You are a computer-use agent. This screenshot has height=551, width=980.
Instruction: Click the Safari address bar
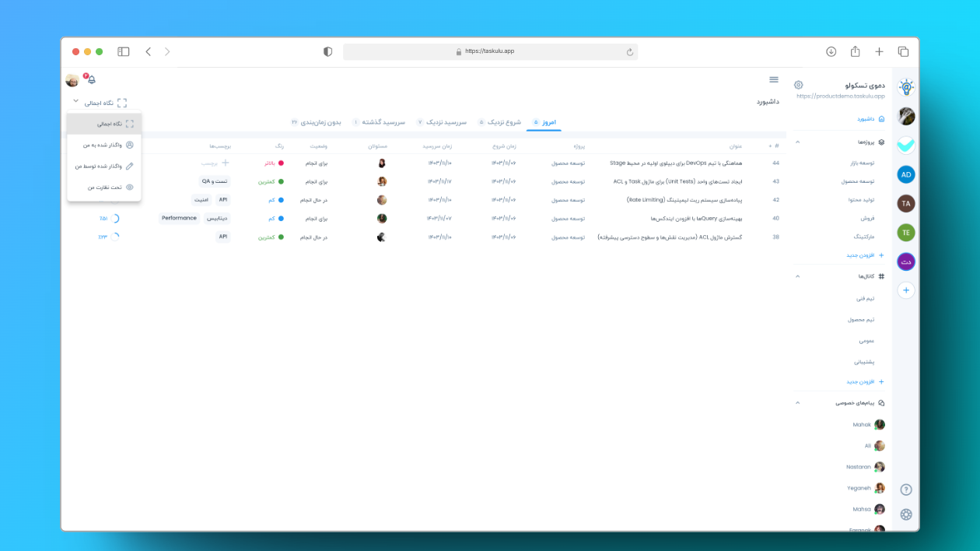[x=490, y=51]
